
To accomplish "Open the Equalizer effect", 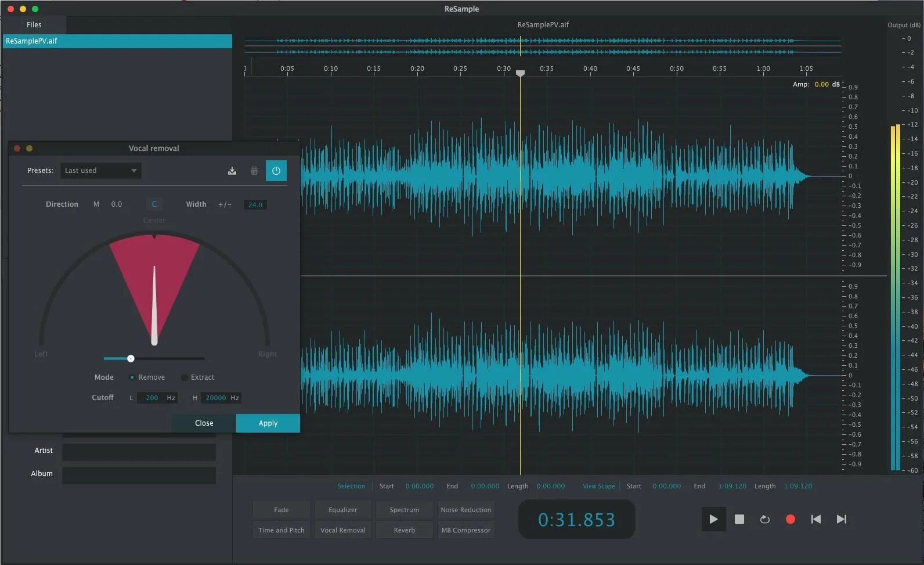I will click(x=343, y=510).
